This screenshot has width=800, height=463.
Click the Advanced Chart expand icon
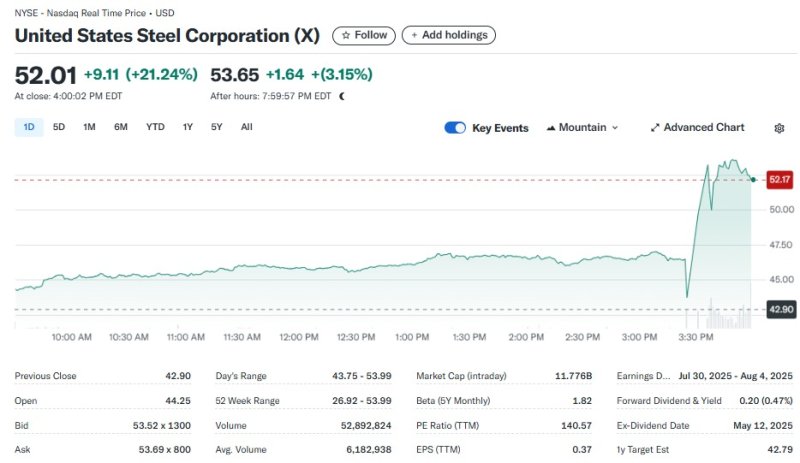coord(655,128)
